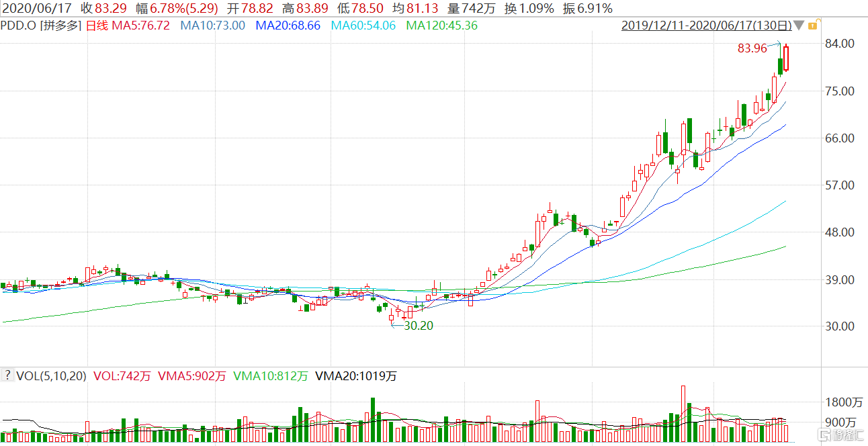Click the VMA5:902万 volume average label

[191, 376]
